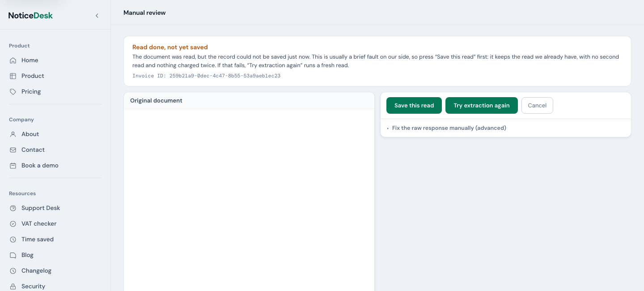
Task: Click the Product table icon
Action: 13,76
